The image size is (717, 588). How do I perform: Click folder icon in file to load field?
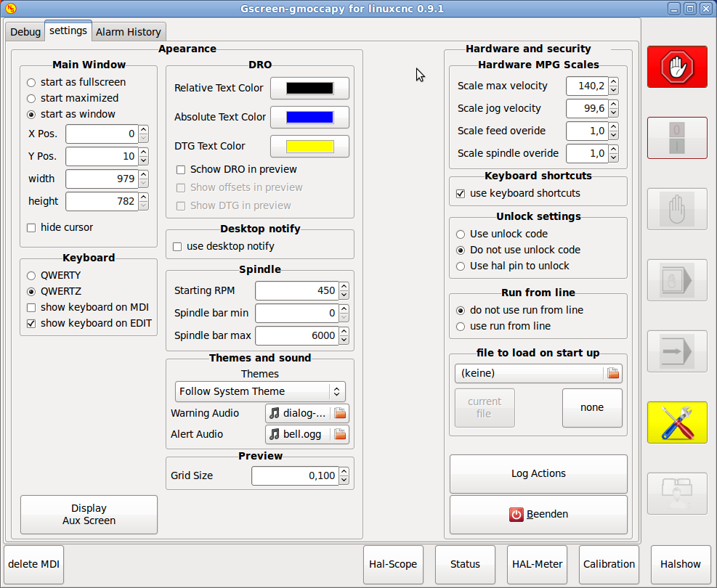coord(613,374)
